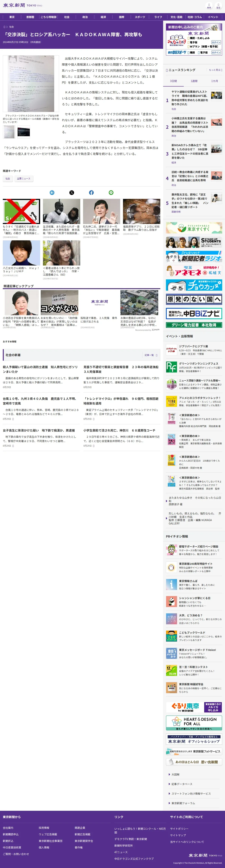
Task: Open the settings (設定) icon in the header
Action: point(218,6)
